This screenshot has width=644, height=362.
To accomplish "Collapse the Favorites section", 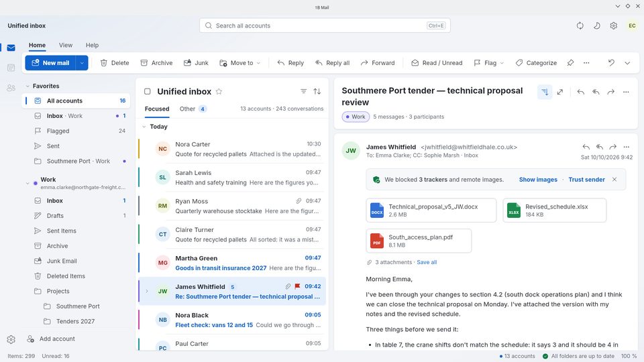I will coord(28,86).
